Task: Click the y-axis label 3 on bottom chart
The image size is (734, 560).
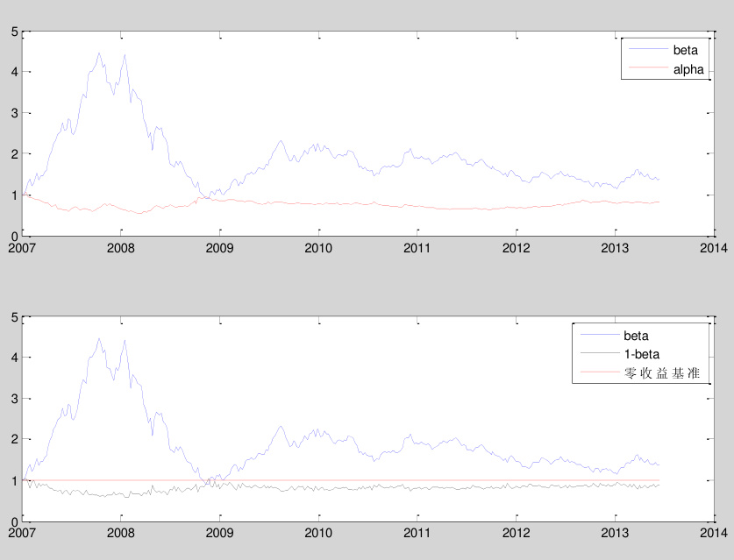Action: click(x=13, y=399)
